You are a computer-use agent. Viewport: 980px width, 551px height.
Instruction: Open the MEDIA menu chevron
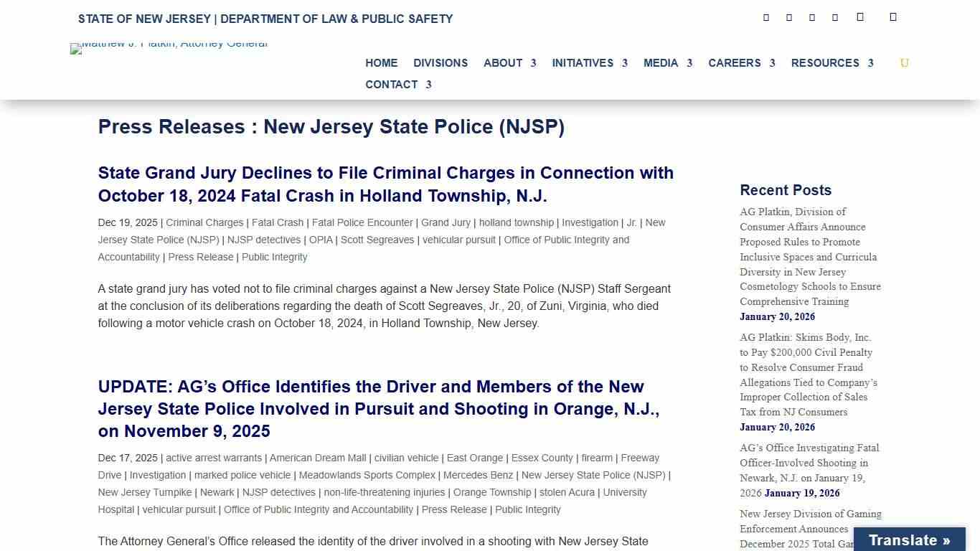(x=689, y=63)
